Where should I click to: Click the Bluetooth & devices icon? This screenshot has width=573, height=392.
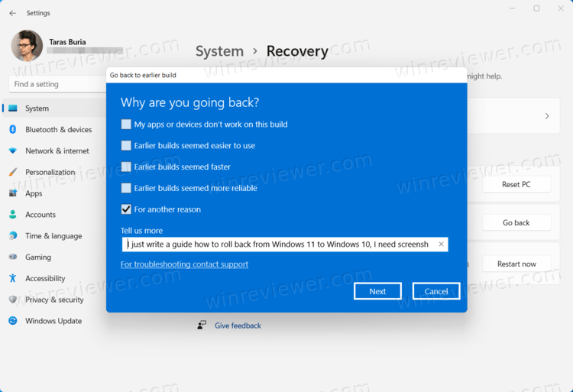[13, 129]
